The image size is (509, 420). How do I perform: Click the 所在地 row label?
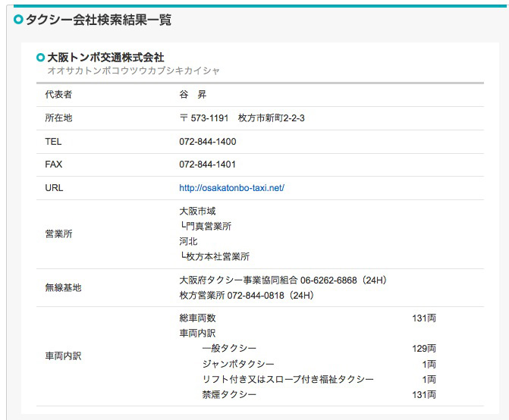tap(58, 118)
